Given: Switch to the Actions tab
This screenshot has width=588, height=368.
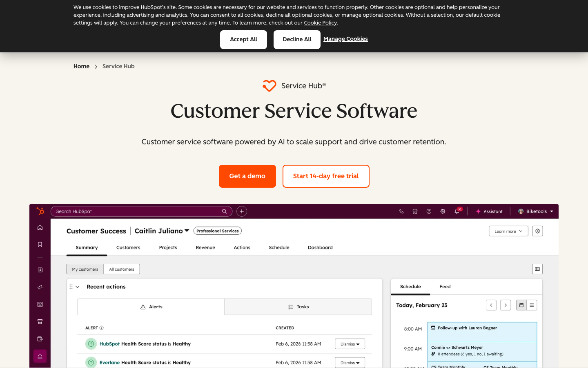Looking at the screenshot, I should pyautogui.click(x=242, y=247).
